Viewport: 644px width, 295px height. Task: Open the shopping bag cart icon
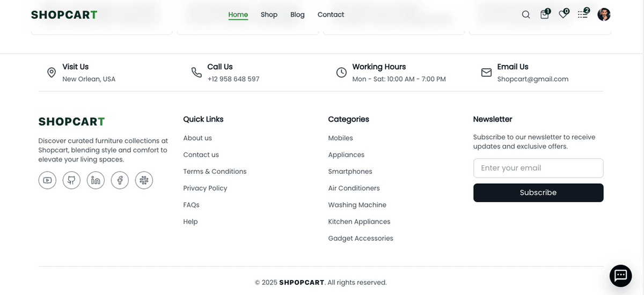point(545,14)
